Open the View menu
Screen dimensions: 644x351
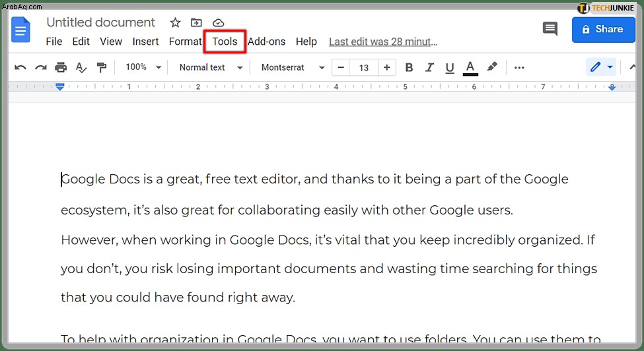coord(111,42)
